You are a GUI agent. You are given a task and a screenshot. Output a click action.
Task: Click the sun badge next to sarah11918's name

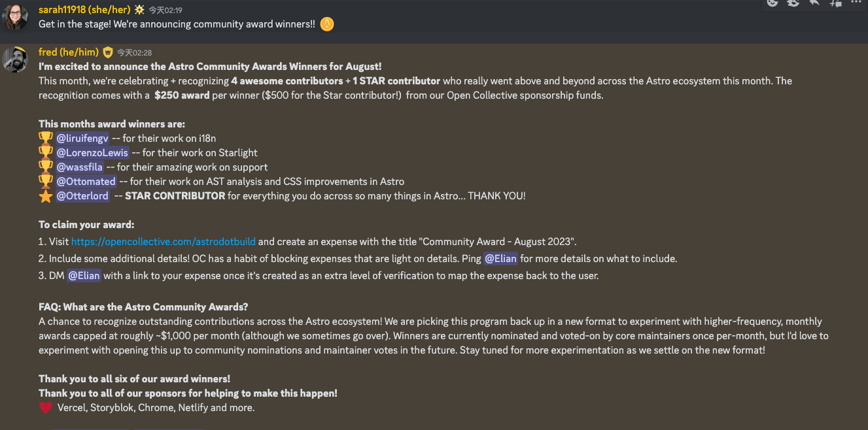139,10
